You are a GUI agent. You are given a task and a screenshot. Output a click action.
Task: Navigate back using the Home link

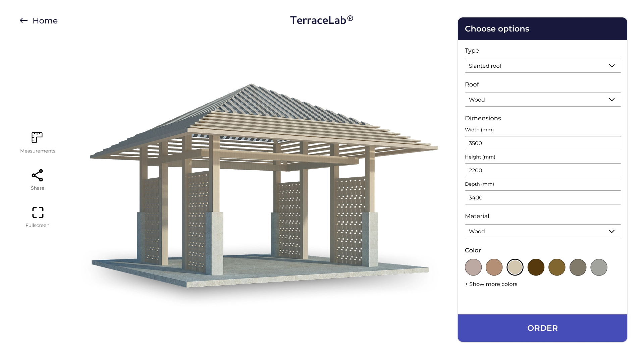click(45, 20)
